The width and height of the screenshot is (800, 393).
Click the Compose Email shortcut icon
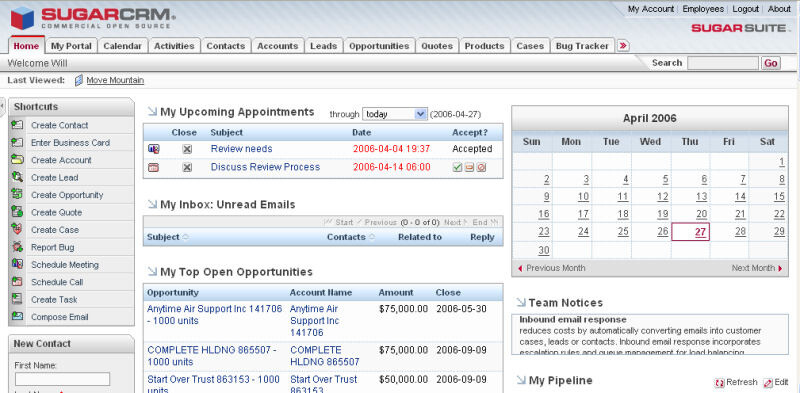[17, 316]
